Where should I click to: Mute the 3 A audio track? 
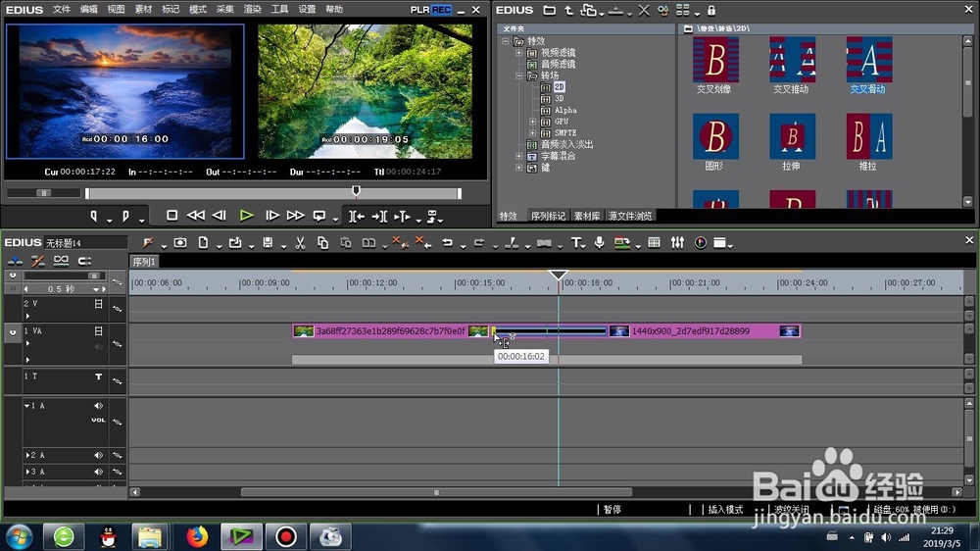click(x=98, y=472)
